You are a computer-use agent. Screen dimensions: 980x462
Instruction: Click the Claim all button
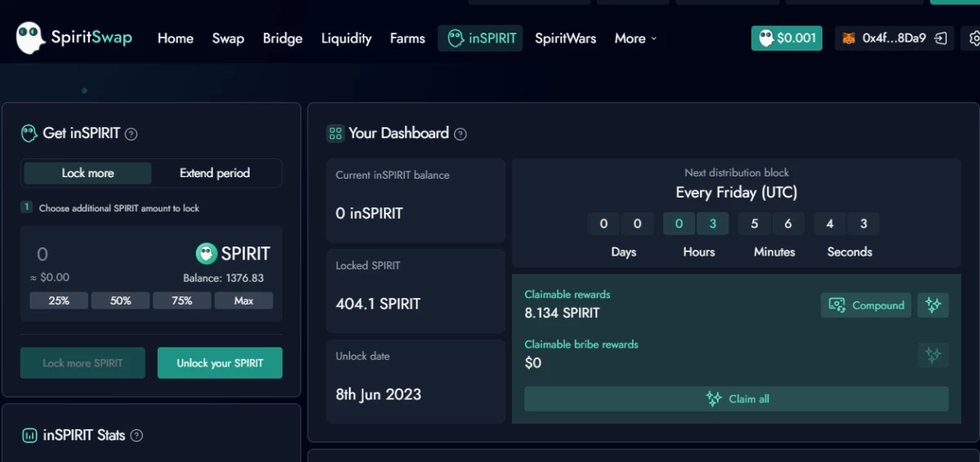(737, 399)
